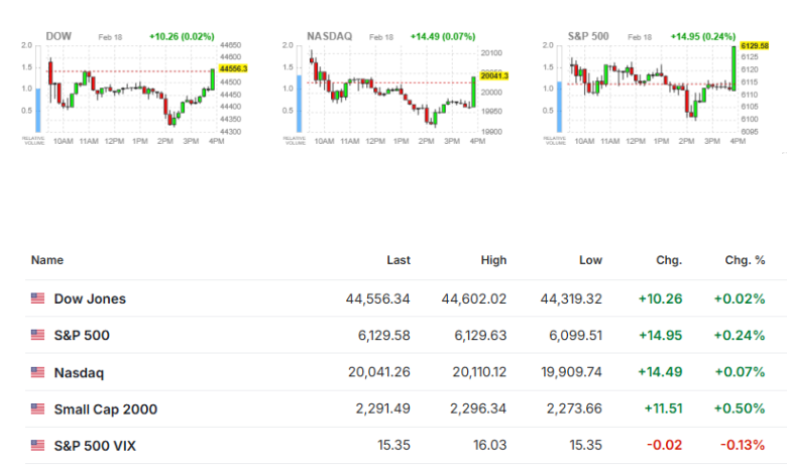Image resolution: width=792 pixels, height=467 pixels.
Task: Sort table by the Last column header
Action: coord(399,260)
